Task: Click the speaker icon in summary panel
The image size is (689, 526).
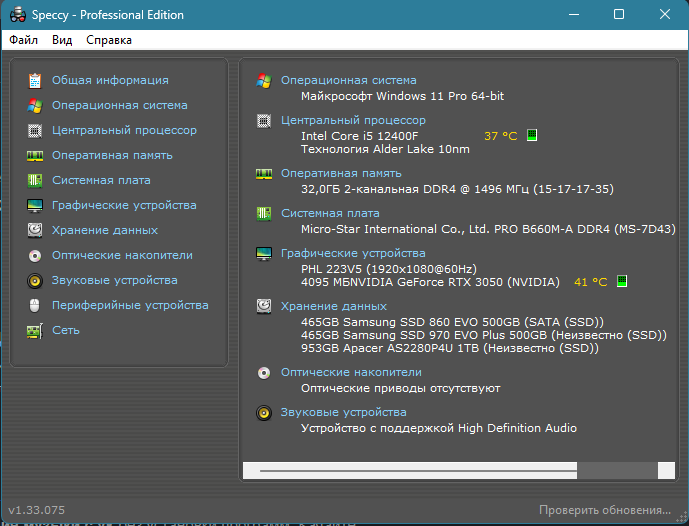Action: point(264,413)
